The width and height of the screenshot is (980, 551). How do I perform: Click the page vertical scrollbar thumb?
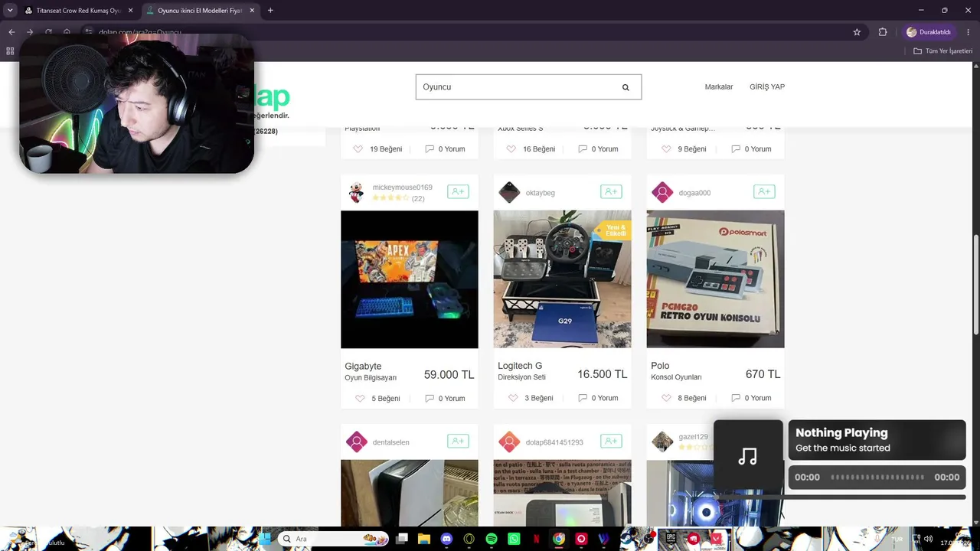[x=975, y=283]
